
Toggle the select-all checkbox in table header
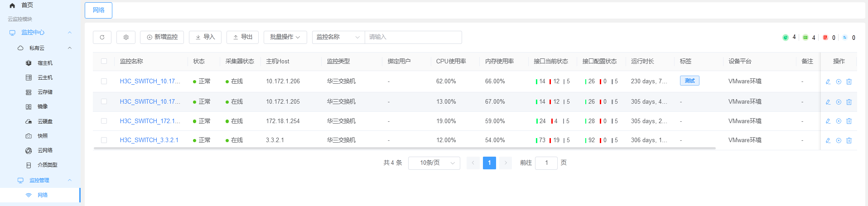pyautogui.click(x=104, y=61)
